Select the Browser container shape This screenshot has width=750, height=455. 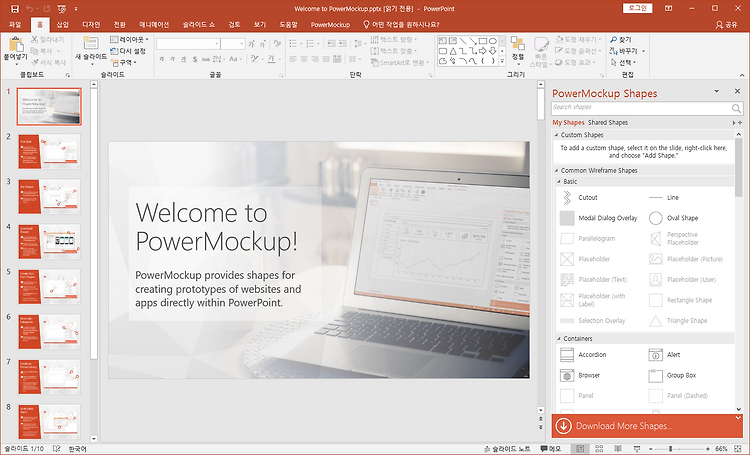coord(580,376)
